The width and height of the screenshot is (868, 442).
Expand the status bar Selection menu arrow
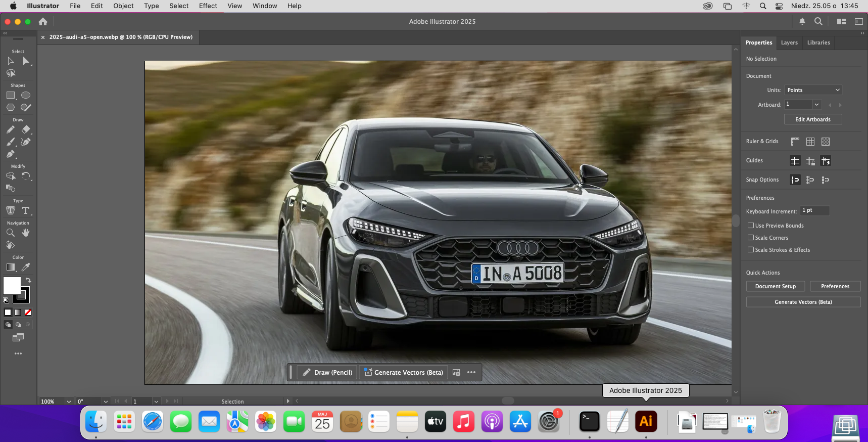(288, 401)
